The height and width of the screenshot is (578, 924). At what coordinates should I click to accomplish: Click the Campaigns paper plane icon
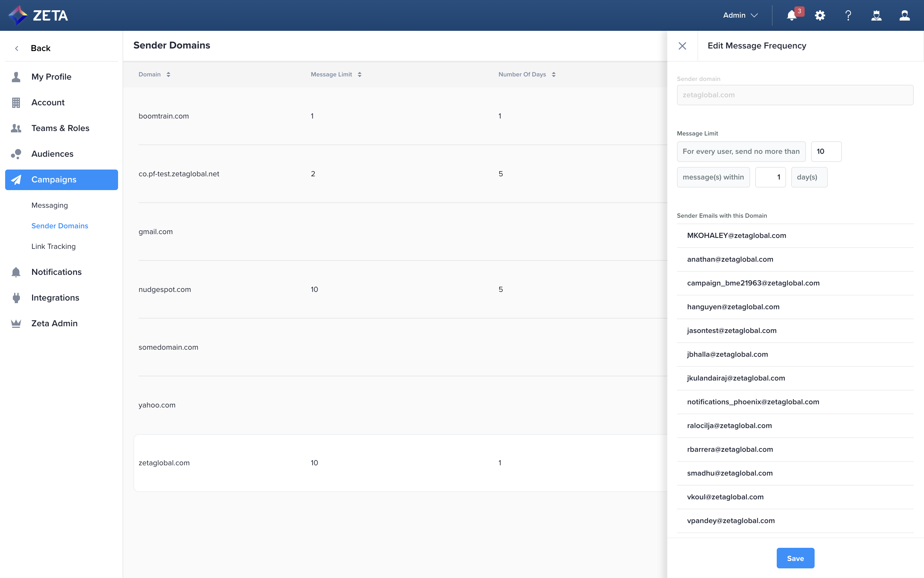click(16, 180)
